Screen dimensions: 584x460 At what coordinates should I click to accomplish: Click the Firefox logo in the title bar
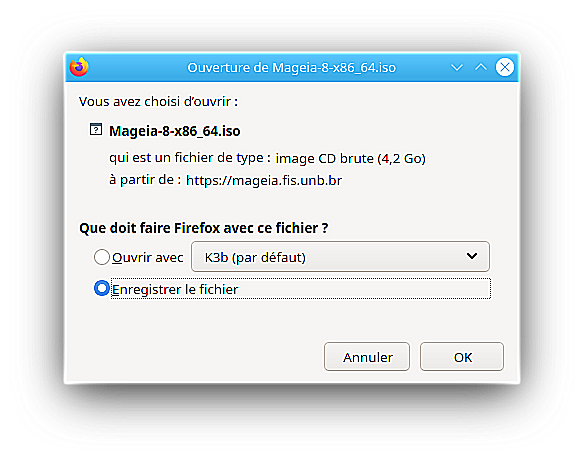79,67
